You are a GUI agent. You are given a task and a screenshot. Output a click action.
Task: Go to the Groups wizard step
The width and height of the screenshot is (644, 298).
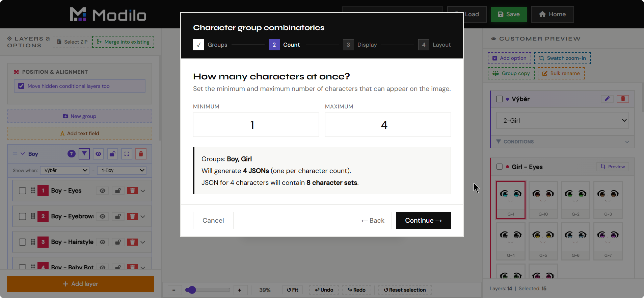[x=210, y=45]
